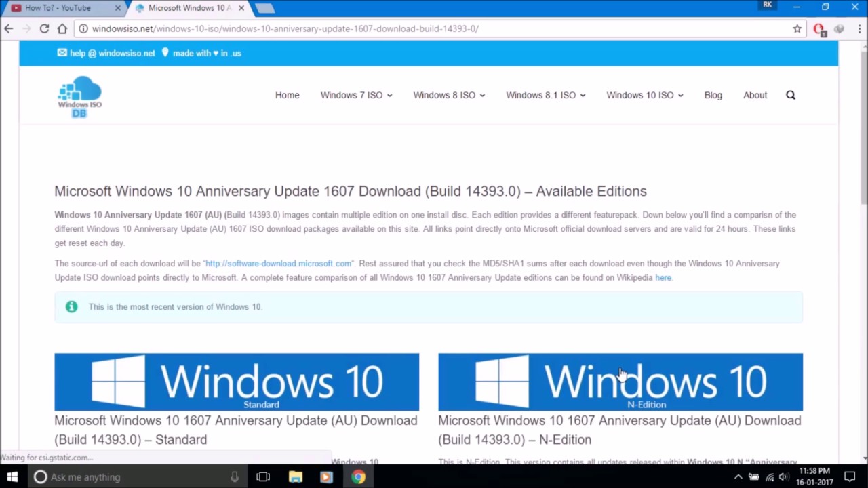Screen dimensions: 868x488
Task: Expand the Windows 7 ISO menu
Action: (x=356, y=95)
